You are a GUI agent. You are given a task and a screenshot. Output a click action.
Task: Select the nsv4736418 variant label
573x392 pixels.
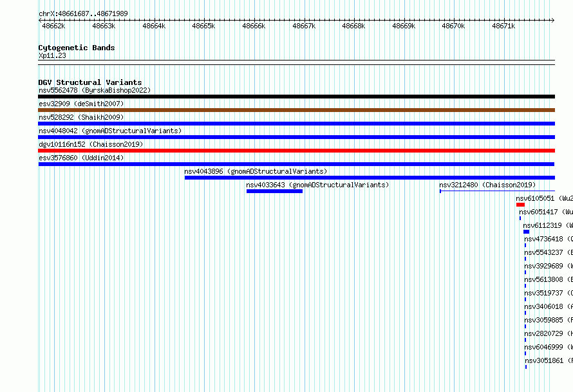549,239
